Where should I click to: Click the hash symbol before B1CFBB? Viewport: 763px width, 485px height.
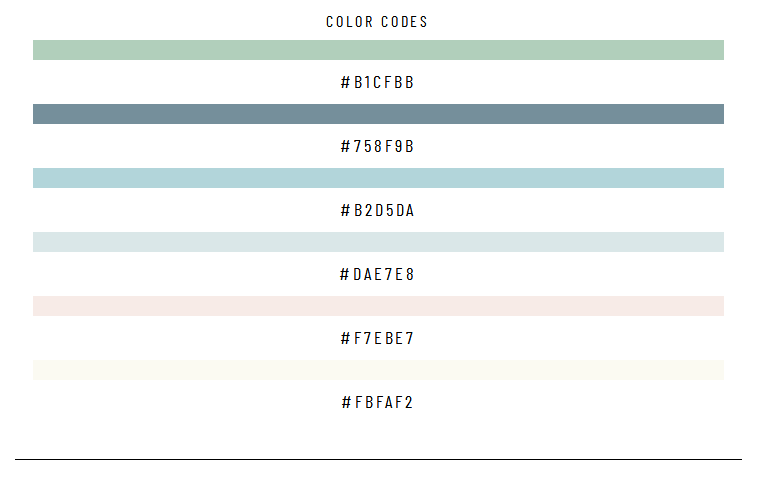345,82
